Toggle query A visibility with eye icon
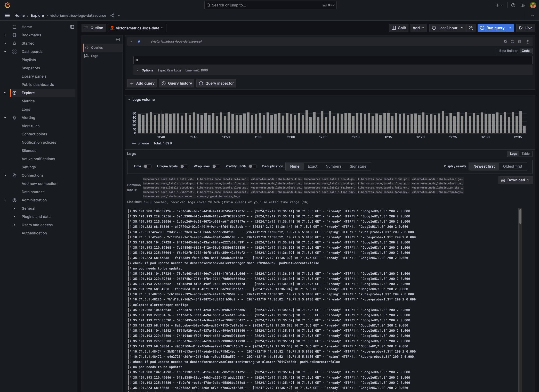This screenshot has height=392, width=539. pos(512,42)
